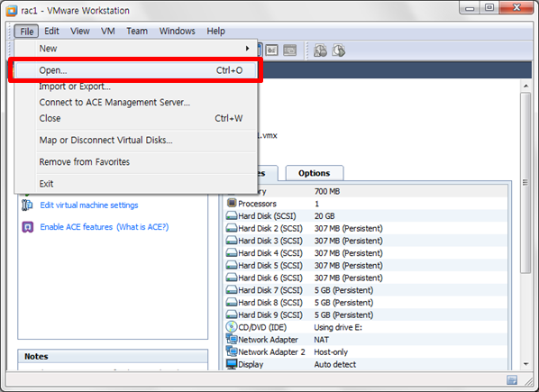Open the VM menu
This screenshot has width=539, height=392.
[108, 31]
